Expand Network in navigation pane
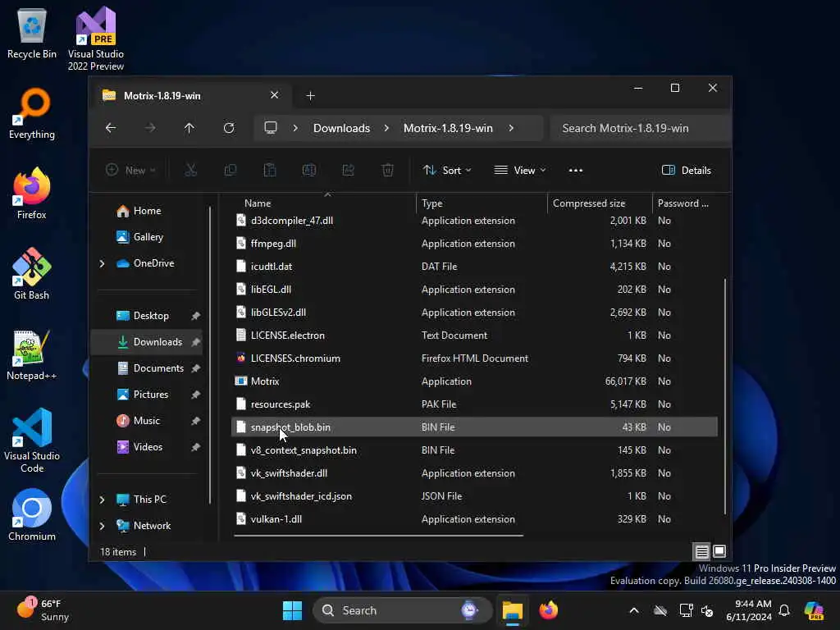Viewport: 840px width, 630px height. click(x=103, y=526)
